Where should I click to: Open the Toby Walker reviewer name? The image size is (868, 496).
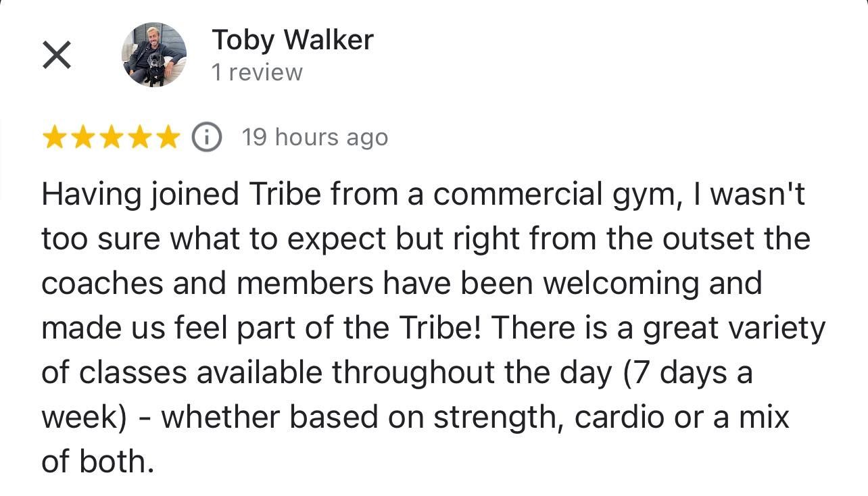(x=292, y=40)
